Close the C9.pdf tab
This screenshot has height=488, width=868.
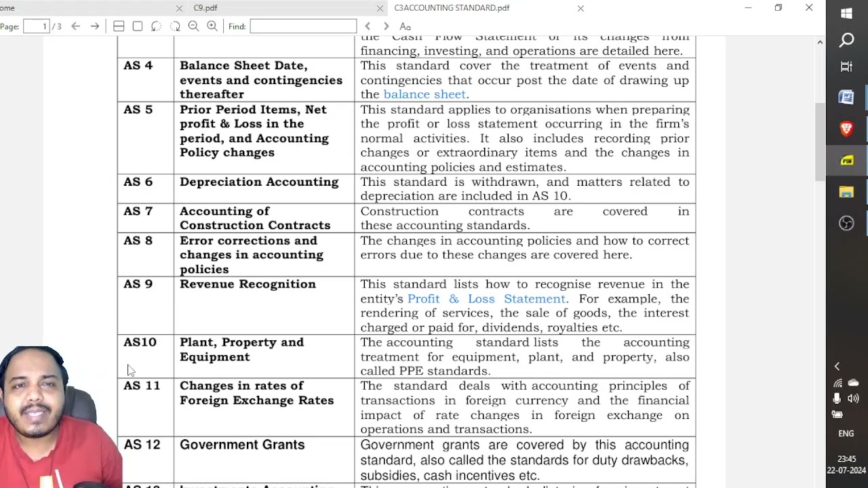[380, 8]
